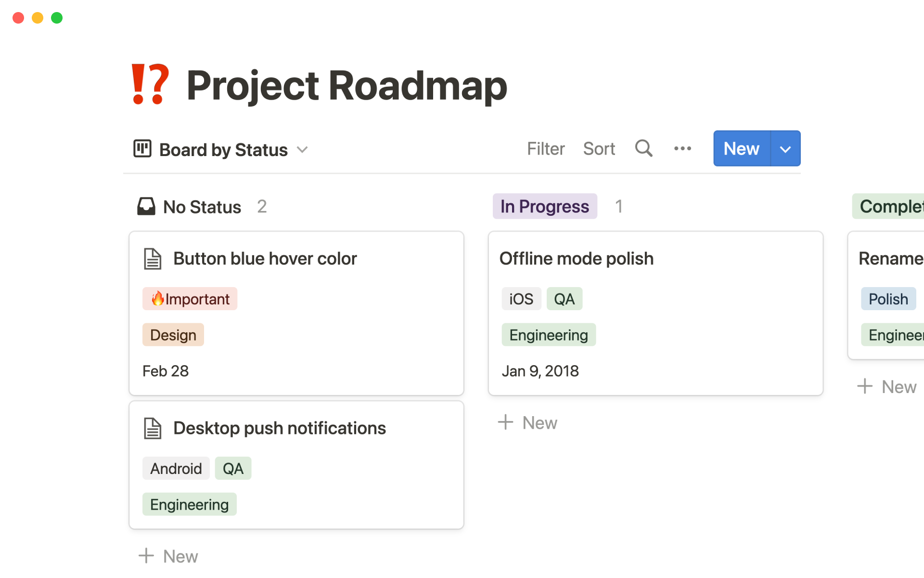The height and width of the screenshot is (578, 924).
Task: Click the red exclamation-question page icon
Action: click(x=150, y=85)
